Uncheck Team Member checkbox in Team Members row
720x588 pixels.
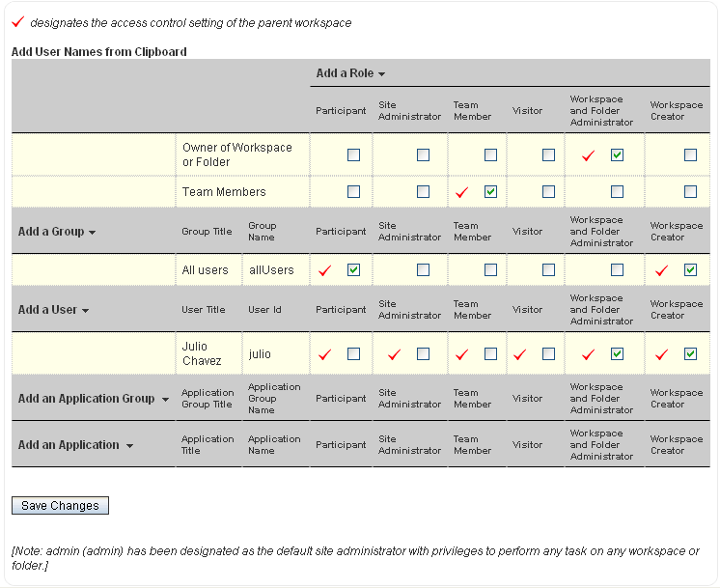point(490,191)
